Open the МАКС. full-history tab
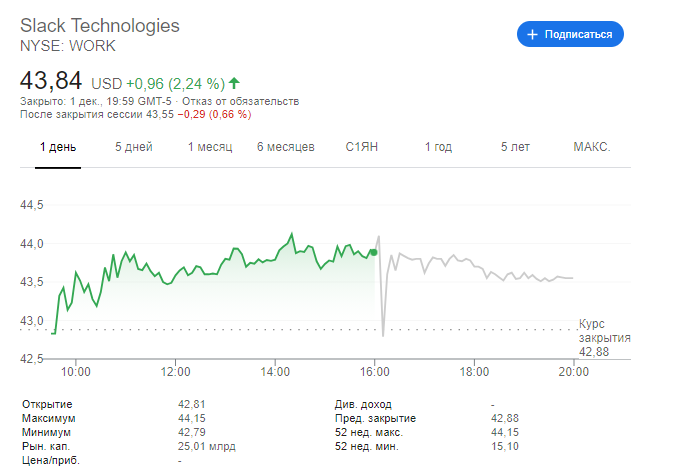This screenshot has width=675, height=469. tap(592, 147)
